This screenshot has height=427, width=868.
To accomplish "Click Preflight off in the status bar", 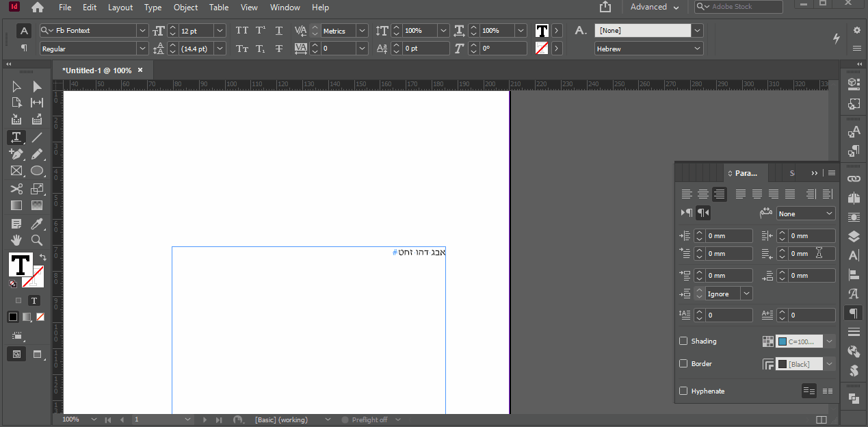I will [369, 419].
